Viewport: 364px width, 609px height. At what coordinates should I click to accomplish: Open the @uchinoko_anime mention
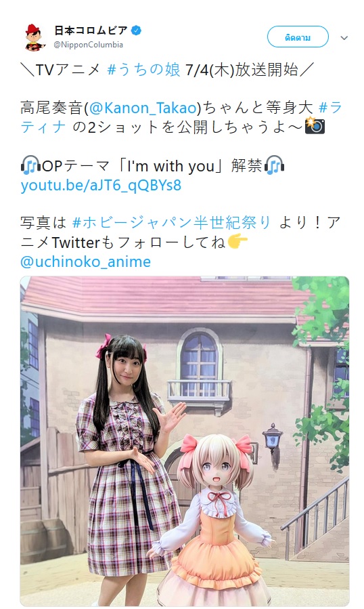[85, 261]
